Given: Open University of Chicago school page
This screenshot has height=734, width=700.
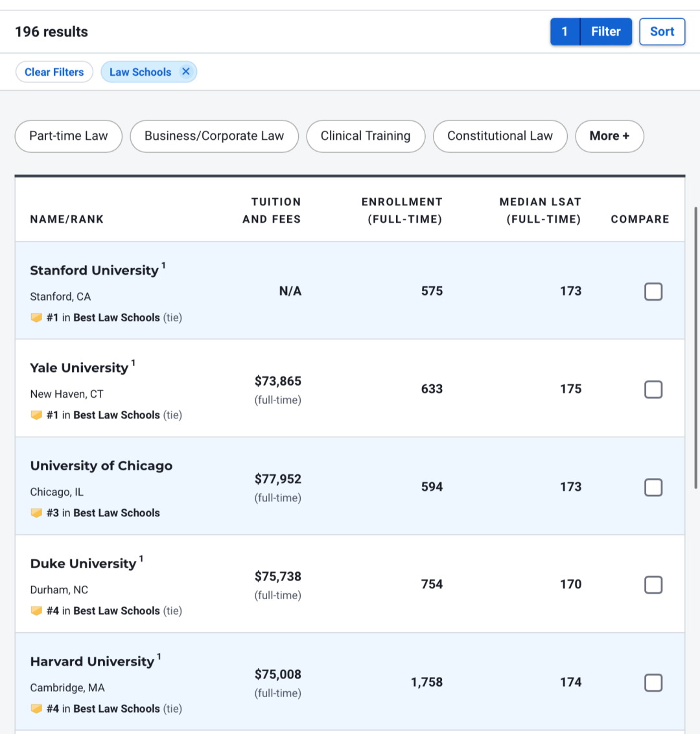Looking at the screenshot, I should tap(101, 466).
